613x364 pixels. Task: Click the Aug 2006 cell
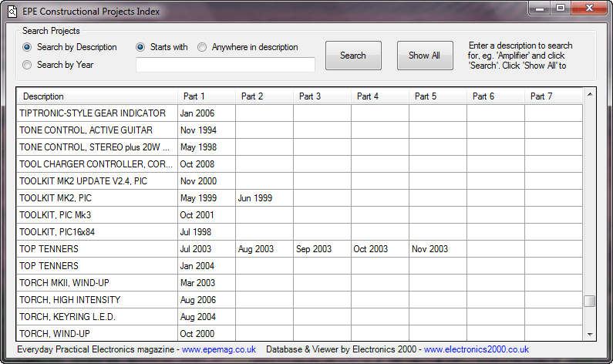pos(207,300)
